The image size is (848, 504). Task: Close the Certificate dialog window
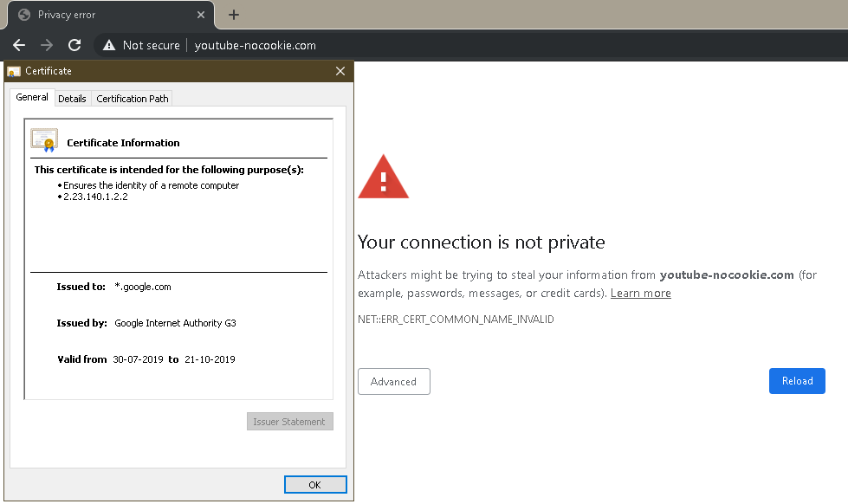click(x=340, y=71)
